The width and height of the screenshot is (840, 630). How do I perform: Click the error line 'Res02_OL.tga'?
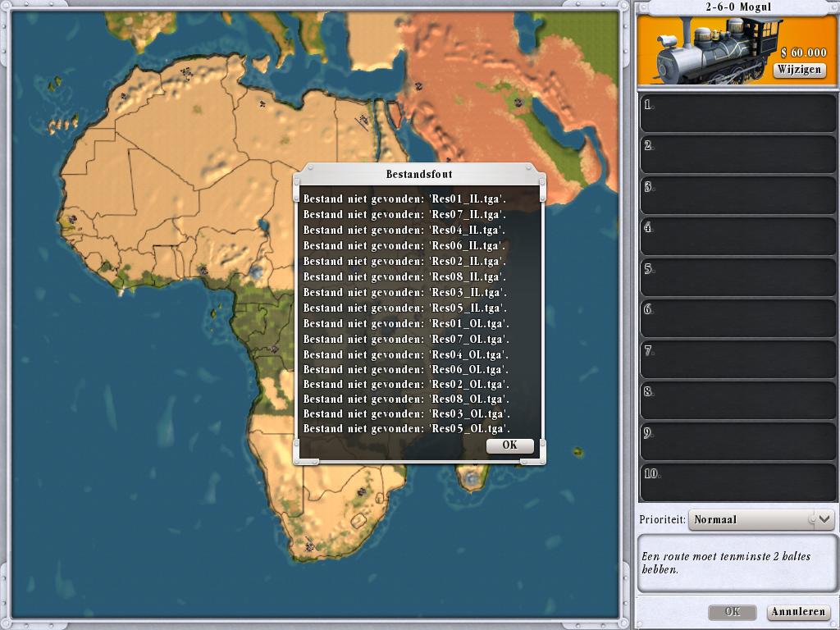[406, 384]
